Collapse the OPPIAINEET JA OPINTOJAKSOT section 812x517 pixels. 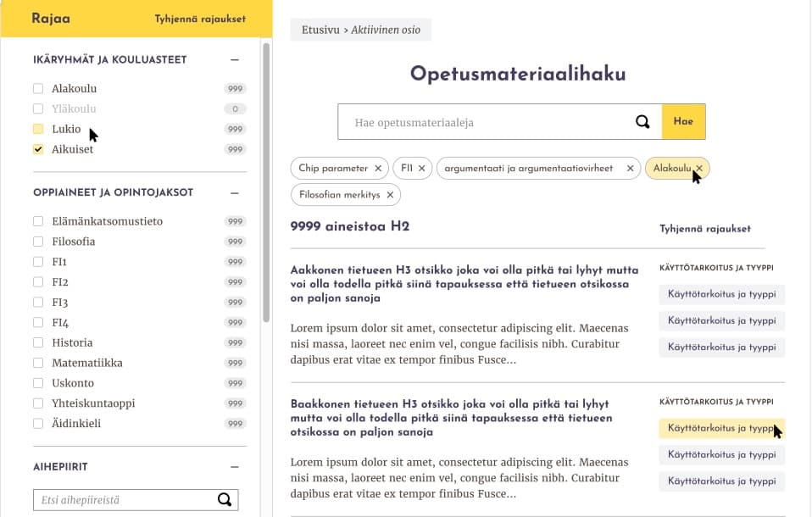tap(235, 192)
